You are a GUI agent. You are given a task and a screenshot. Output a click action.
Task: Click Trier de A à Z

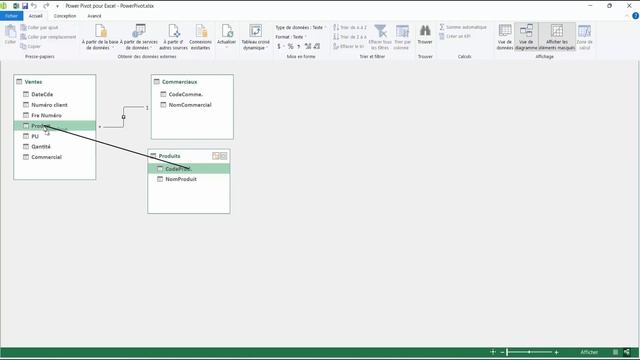[x=350, y=27]
